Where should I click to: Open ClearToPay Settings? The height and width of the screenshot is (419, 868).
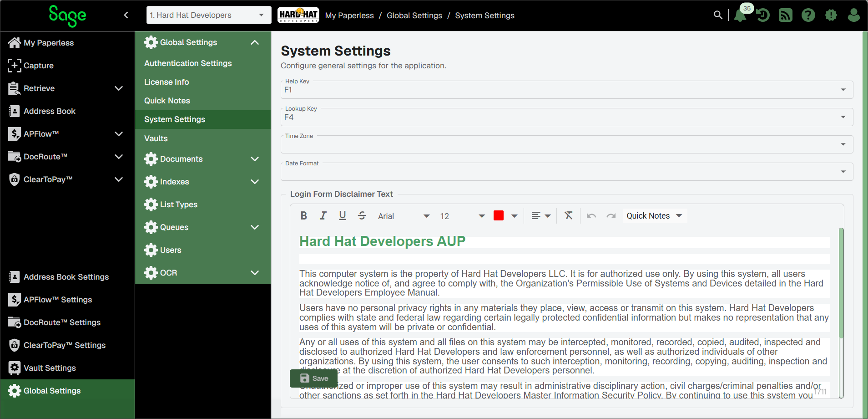point(67,345)
